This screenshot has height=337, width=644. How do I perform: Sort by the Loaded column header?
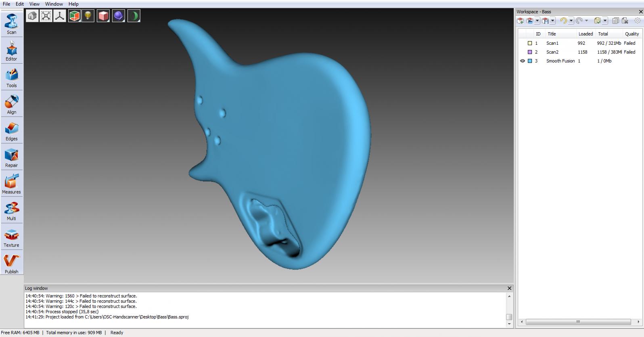click(585, 34)
